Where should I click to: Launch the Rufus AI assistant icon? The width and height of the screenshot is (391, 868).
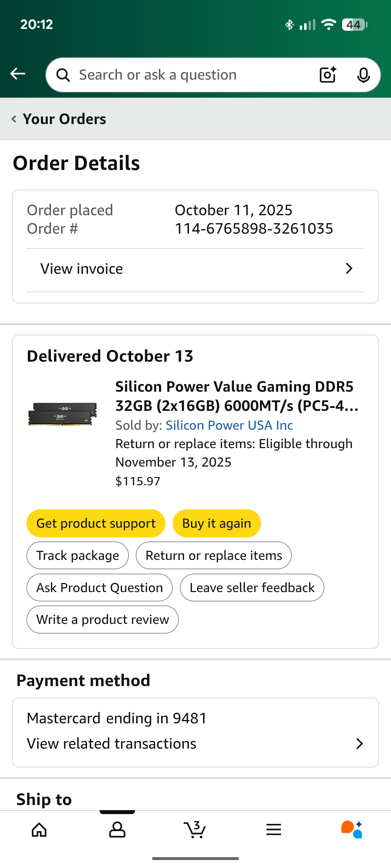pyautogui.click(x=352, y=830)
